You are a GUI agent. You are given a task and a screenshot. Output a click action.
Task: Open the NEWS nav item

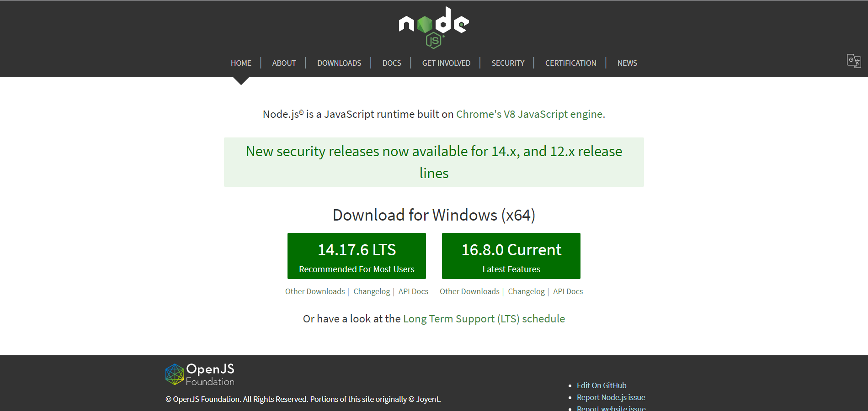627,63
